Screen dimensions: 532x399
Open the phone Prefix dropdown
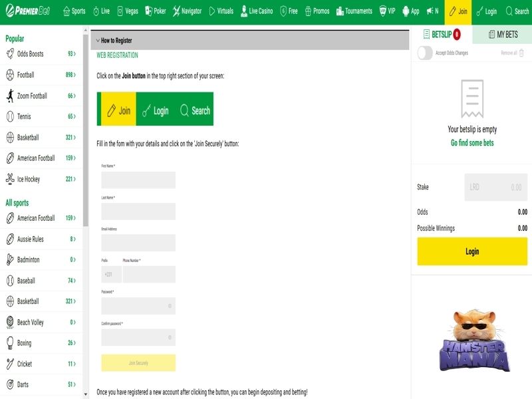(111, 275)
